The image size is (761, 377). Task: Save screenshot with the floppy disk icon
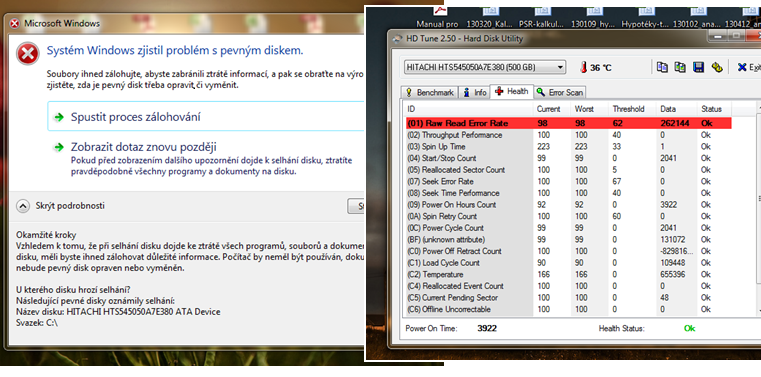coord(698,67)
